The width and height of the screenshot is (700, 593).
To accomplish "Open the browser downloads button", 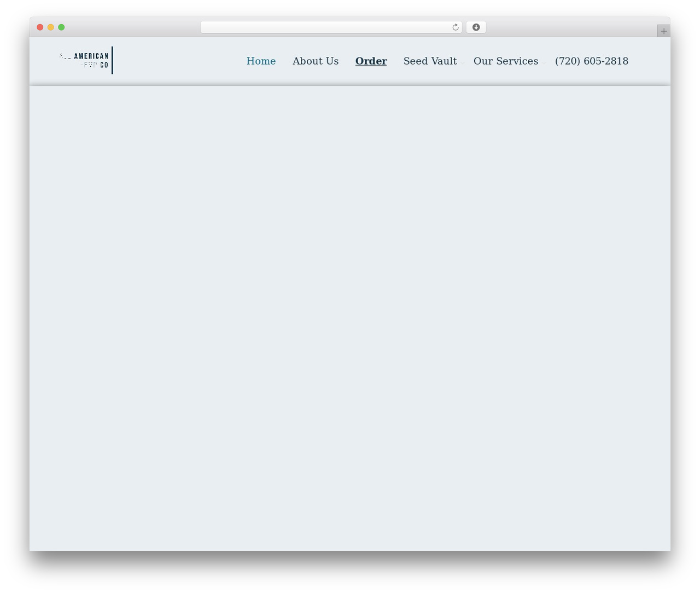I will point(476,27).
